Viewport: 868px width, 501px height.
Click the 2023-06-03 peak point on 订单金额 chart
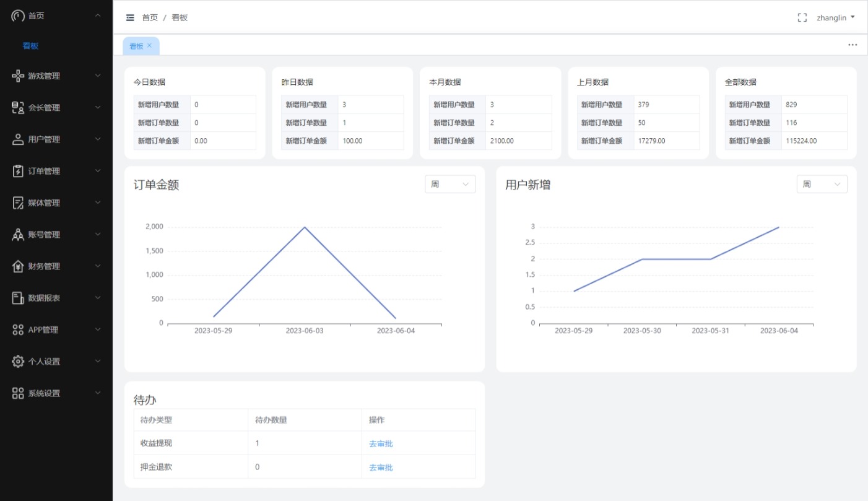pos(305,227)
